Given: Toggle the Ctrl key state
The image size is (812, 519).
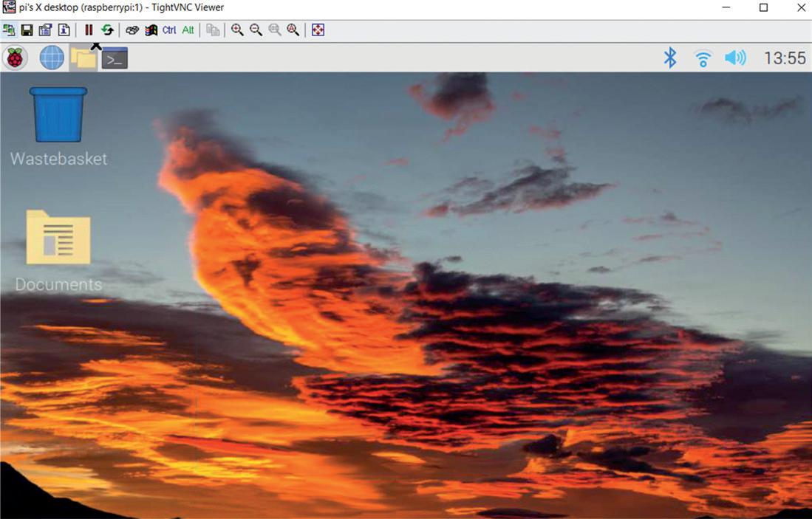Looking at the screenshot, I should (x=169, y=30).
